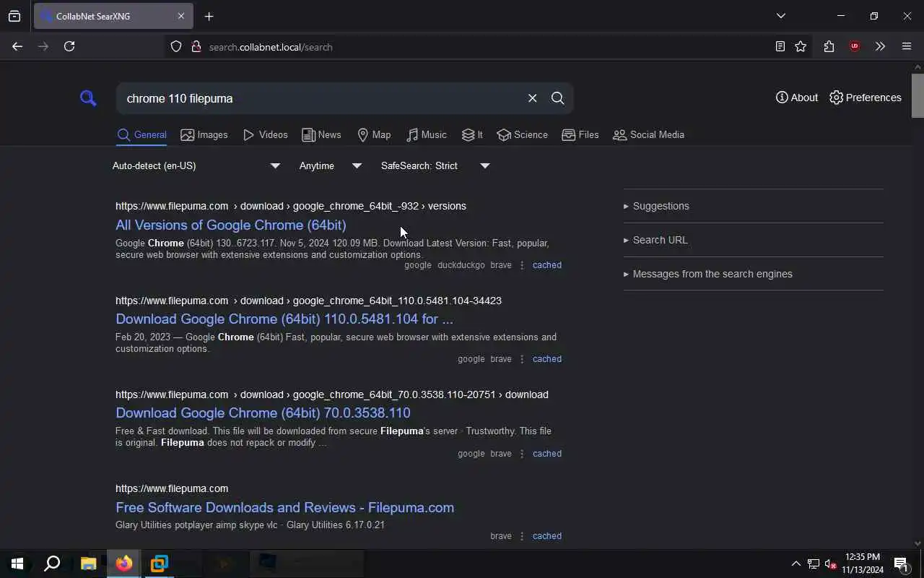The height and width of the screenshot is (578, 924).
Task: Open notification center icon
Action: coord(901,564)
